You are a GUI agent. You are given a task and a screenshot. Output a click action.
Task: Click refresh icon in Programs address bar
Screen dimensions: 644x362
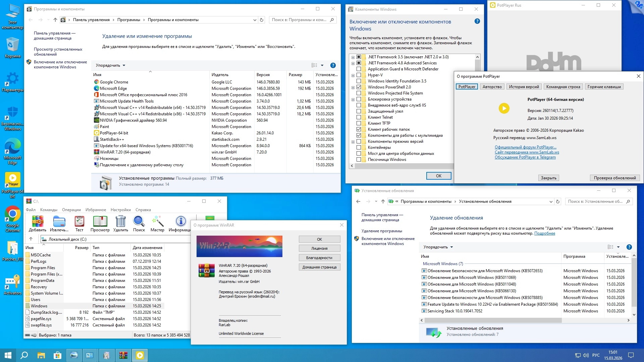pos(262,20)
